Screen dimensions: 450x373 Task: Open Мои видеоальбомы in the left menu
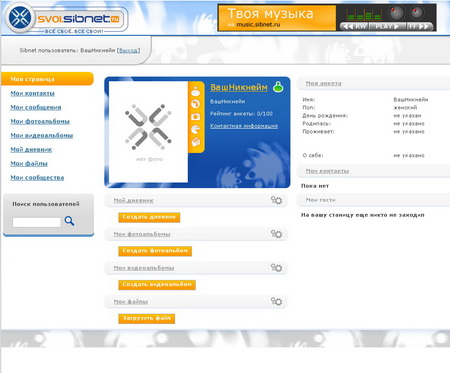[42, 135]
